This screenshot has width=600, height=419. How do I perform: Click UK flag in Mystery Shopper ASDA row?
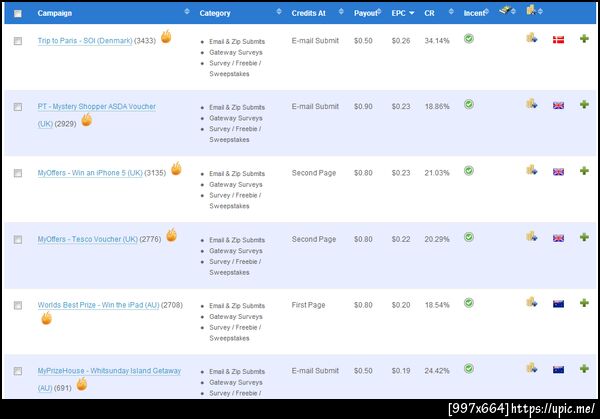(558, 106)
